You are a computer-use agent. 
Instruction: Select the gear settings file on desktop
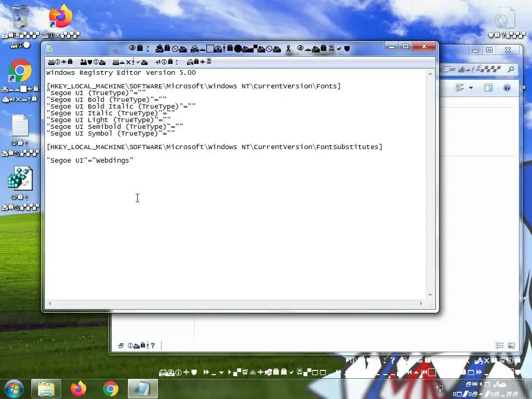tap(506, 17)
